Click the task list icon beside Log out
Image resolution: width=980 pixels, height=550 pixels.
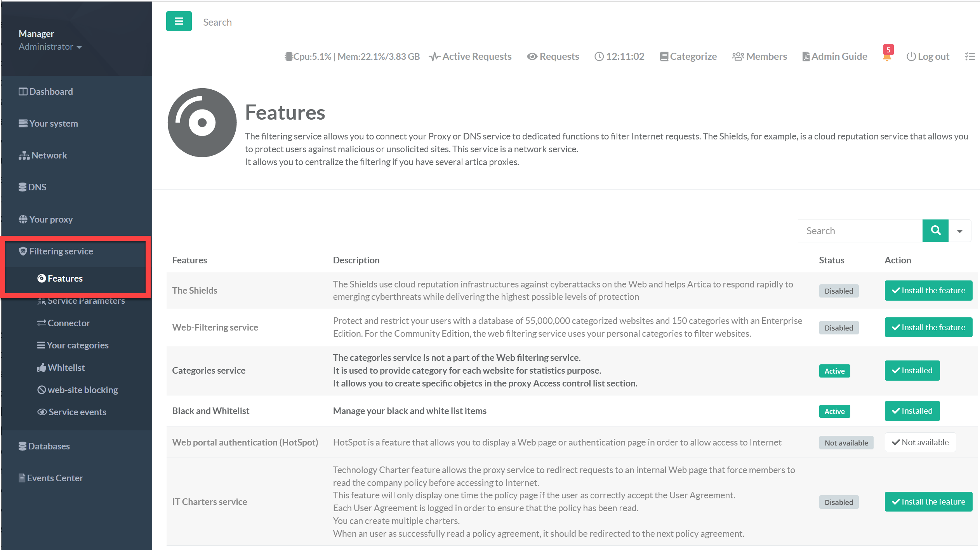(x=970, y=57)
